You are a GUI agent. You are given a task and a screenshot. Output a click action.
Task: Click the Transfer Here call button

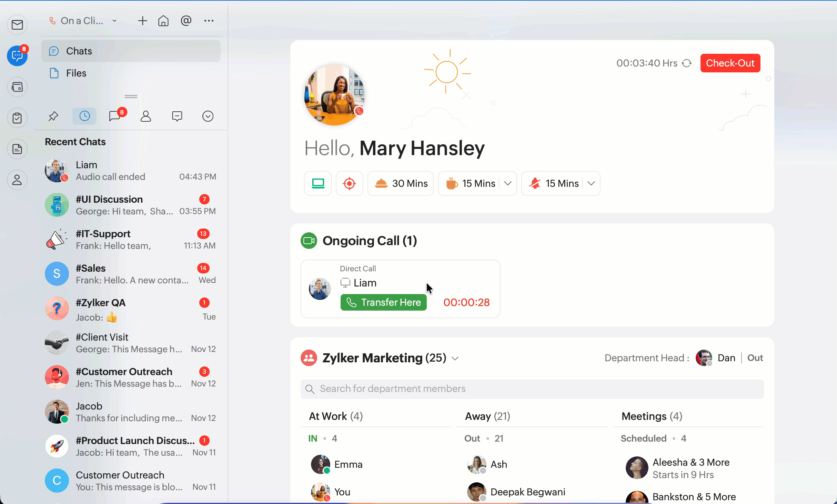pyautogui.click(x=383, y=302)
